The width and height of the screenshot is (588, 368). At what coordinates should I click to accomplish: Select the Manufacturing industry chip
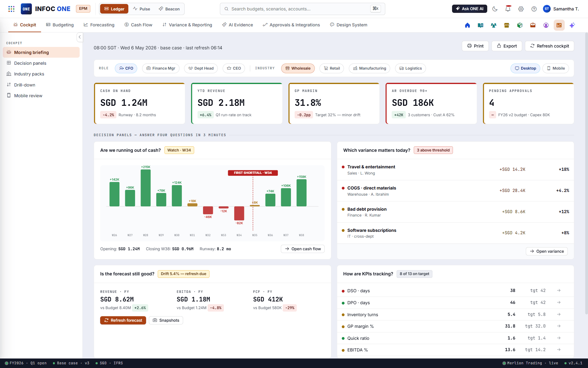pos(369,68)
